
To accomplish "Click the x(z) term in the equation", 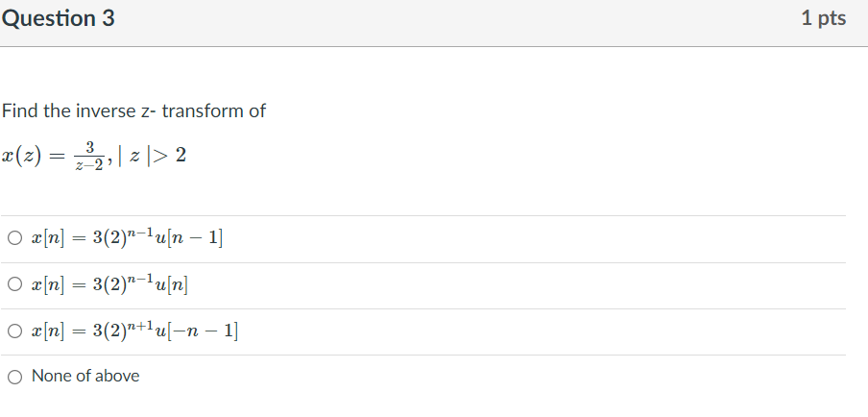I will [x=21, y=156].
